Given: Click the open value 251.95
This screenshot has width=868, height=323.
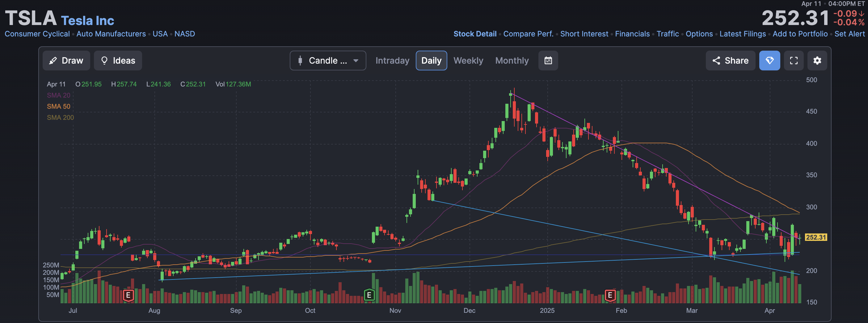Looking at the screenshot, I should click(91, 84).
